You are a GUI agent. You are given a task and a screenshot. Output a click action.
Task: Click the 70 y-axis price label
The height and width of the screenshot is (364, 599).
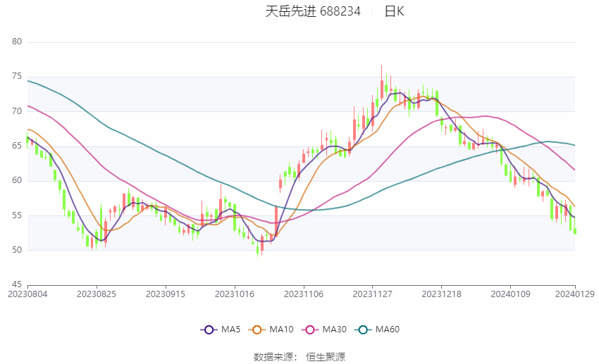[17, 111]
